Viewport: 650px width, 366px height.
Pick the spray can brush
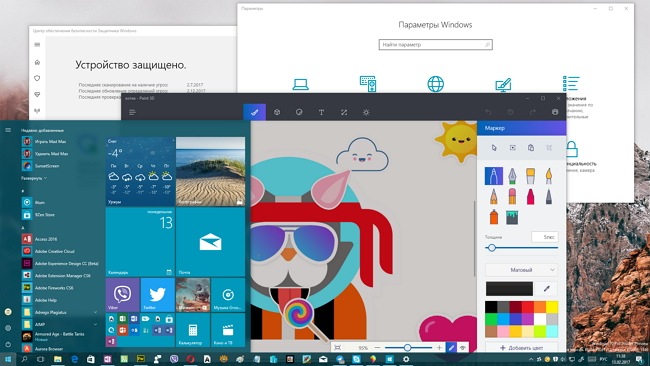[493, 217]
